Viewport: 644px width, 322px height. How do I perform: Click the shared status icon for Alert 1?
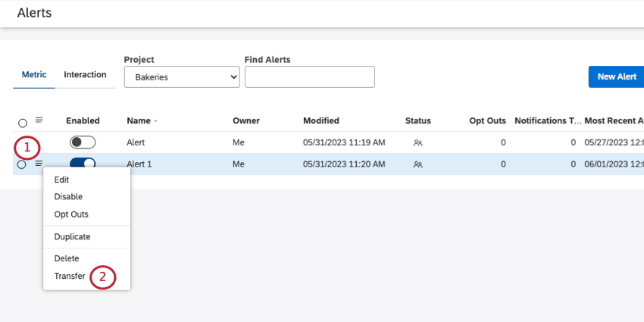click(x=417, y=164)
